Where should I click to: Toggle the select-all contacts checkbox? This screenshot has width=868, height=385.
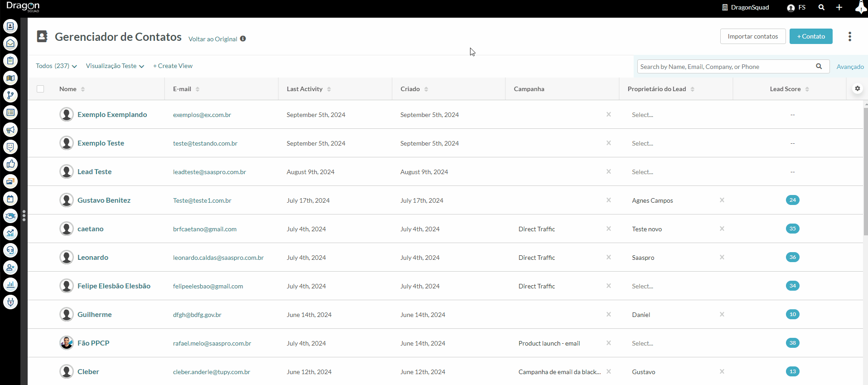click(40, 89)
